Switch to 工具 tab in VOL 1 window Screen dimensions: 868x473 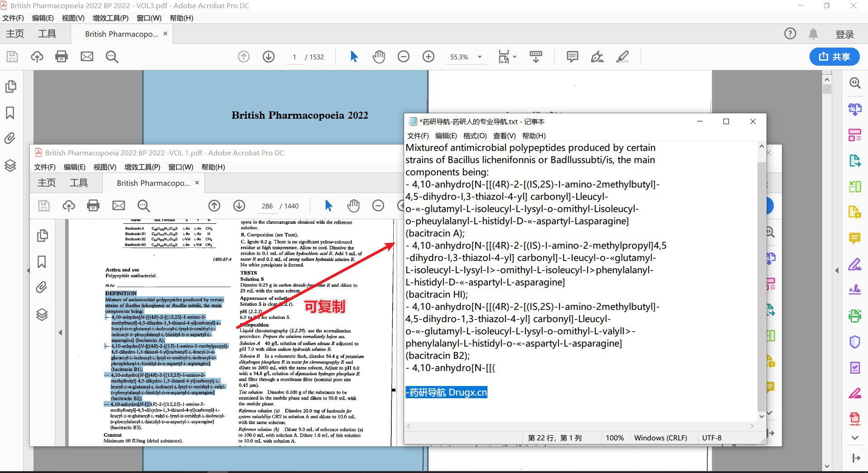point(79,183)
